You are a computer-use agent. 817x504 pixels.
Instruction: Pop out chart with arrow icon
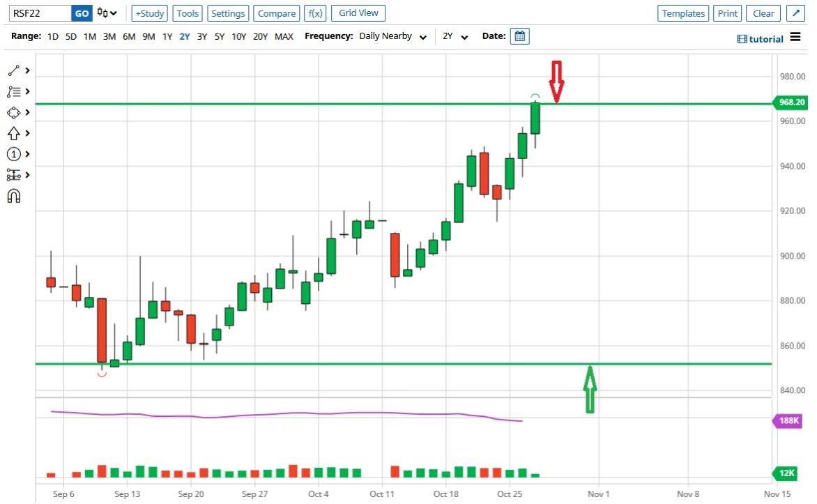(x=795, y=13)
